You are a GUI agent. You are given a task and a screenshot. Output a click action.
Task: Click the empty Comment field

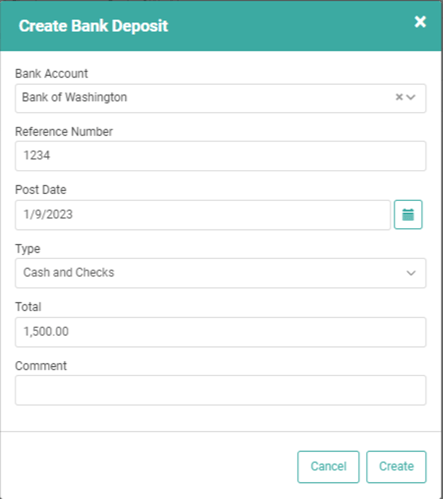tap(220, 390)
